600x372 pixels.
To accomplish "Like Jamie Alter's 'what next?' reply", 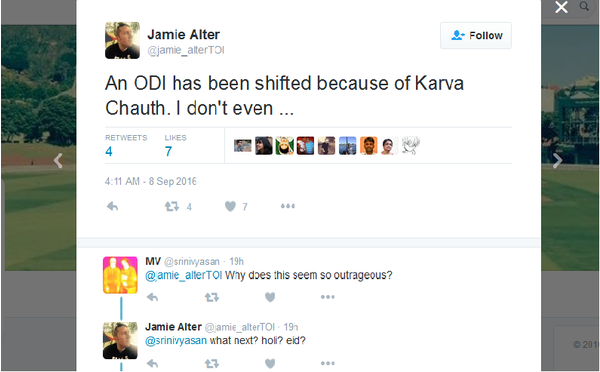I will (270, 363).
